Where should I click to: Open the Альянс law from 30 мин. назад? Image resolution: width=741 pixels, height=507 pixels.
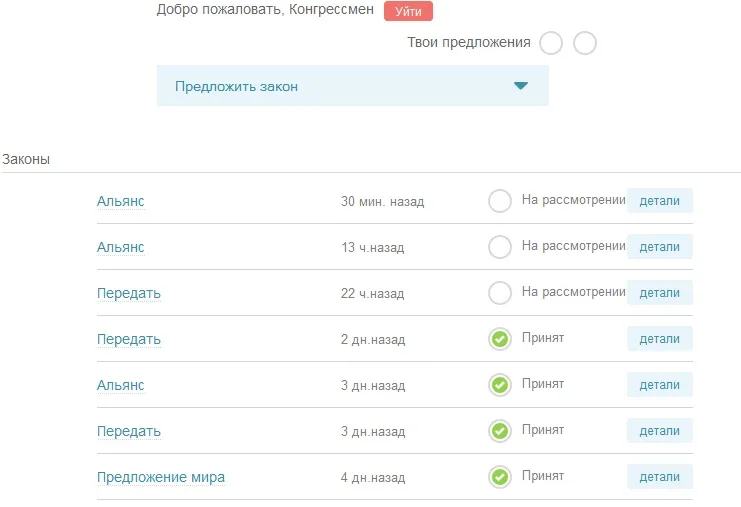(121, 201)
